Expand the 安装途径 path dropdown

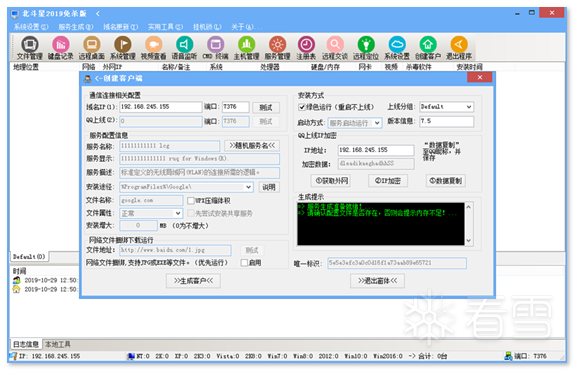249,187
